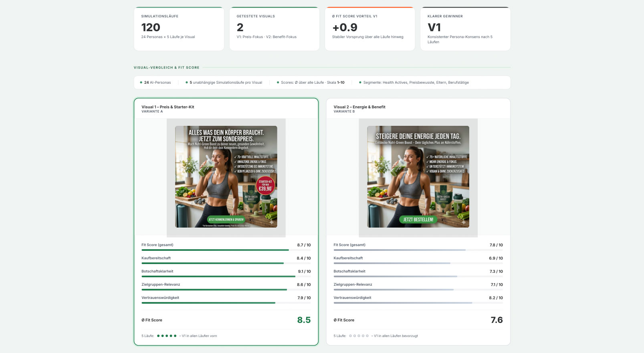Screen dimensions: 644x353
Task: Click "STEIGERE DEINE ENERGIE JEDEN TAG." ad headline
Action: [418, 136]
